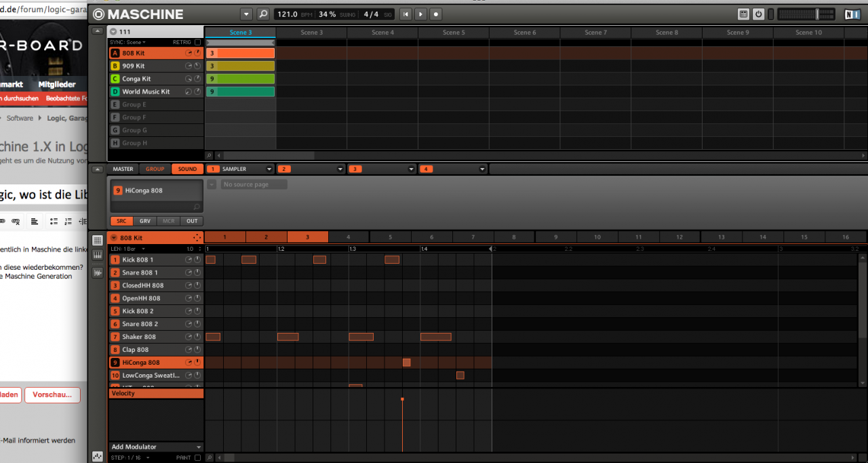Switch to the GROUP tab
This screenshot has width=868, height=463.
155,169
